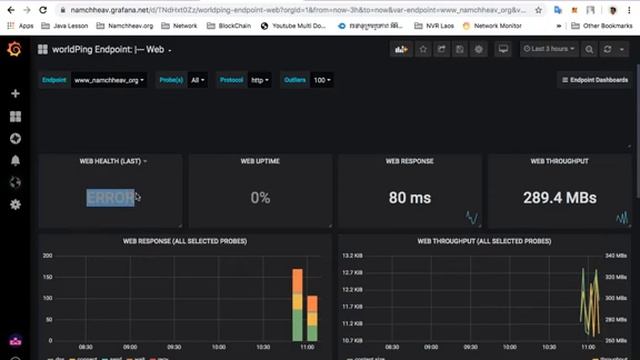Click browser back arrow button
This screenshot has width=640, height=360.
(x=11, y=10)
